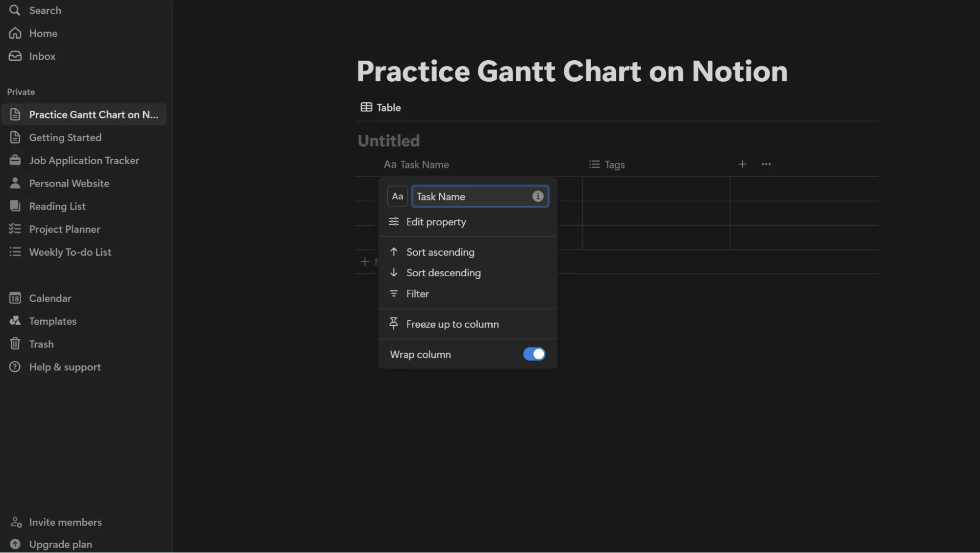Open the three-dot more options in header
Screen dimensions: 980x553
(766, 164)
